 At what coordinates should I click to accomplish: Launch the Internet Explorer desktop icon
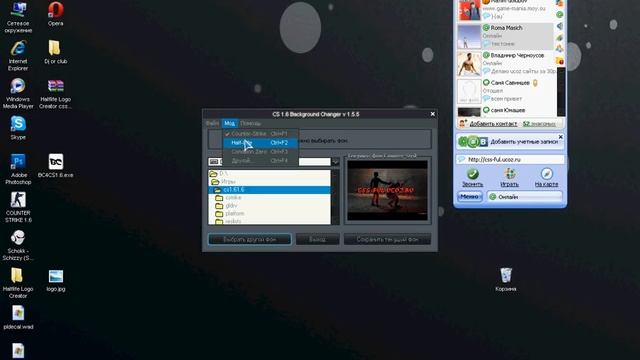tap(18, 56)
